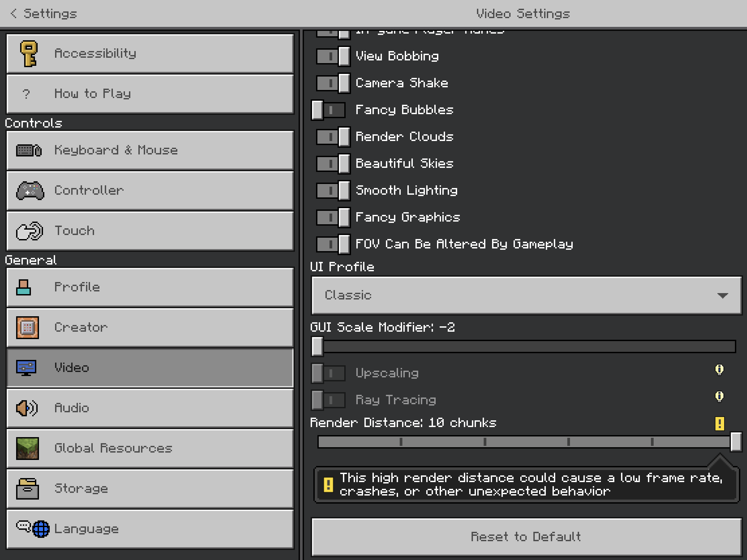Click the golden key Accessibility icon
The height and width of the screenshot is (560, 747).
pyautogui.click(x=28, y=54)
